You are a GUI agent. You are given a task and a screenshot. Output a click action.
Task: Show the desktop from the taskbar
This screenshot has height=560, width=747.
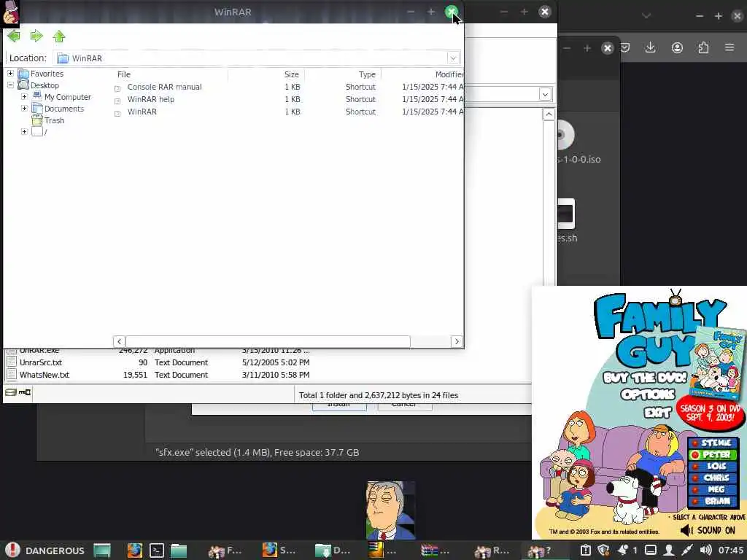102,551
